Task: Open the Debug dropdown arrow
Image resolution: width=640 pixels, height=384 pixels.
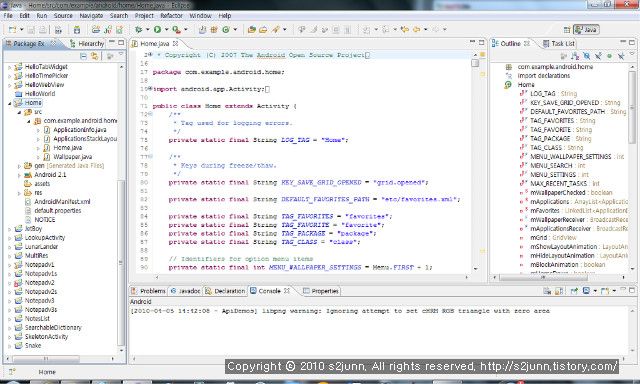Action: point(147,29)
